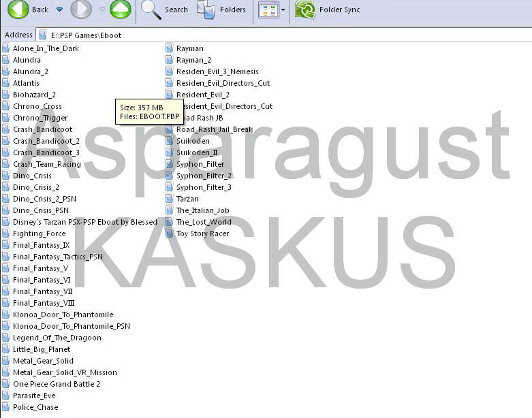
Task: Select the Parasite_Eve folder icon
Action: (5, 396)
